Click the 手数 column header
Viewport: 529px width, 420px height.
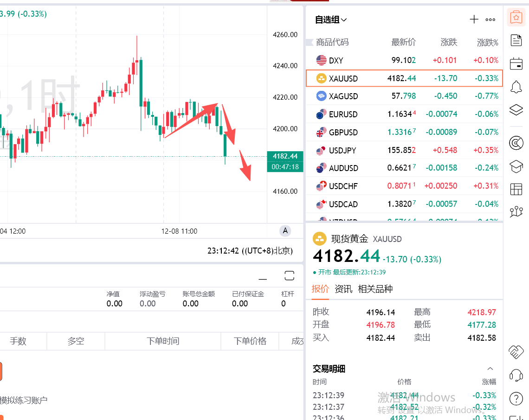[18, 341]
